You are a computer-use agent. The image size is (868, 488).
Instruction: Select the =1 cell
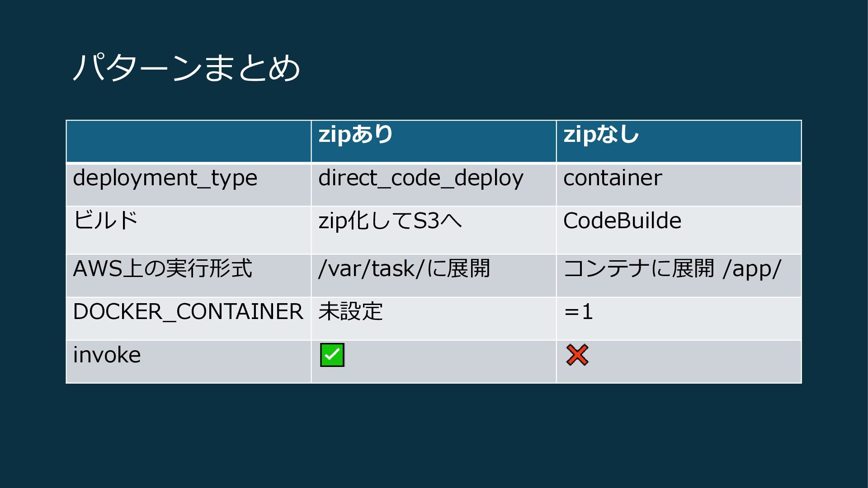point(578,312)
